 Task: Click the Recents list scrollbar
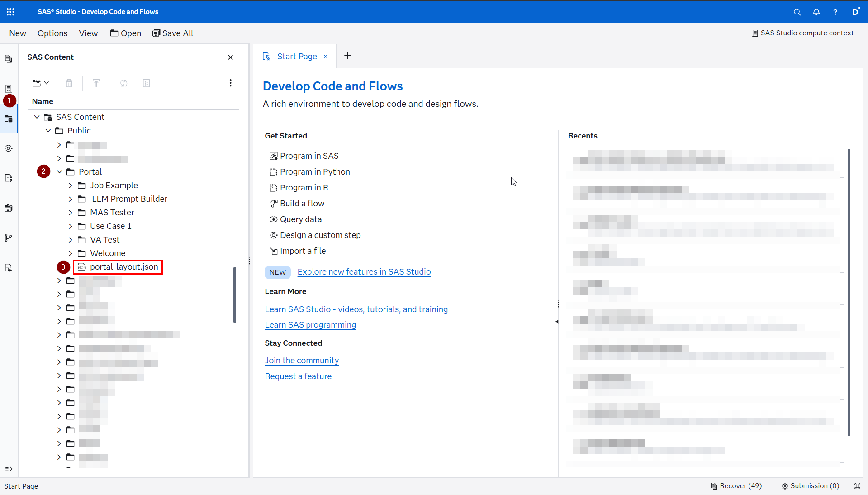pos(849,292)
